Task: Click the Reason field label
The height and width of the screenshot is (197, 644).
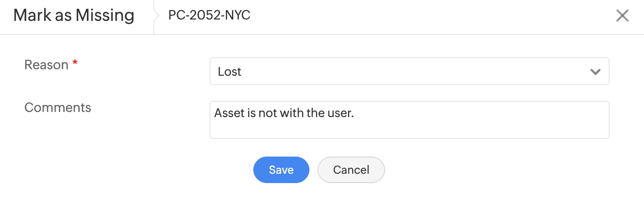Action: (46, 65)
